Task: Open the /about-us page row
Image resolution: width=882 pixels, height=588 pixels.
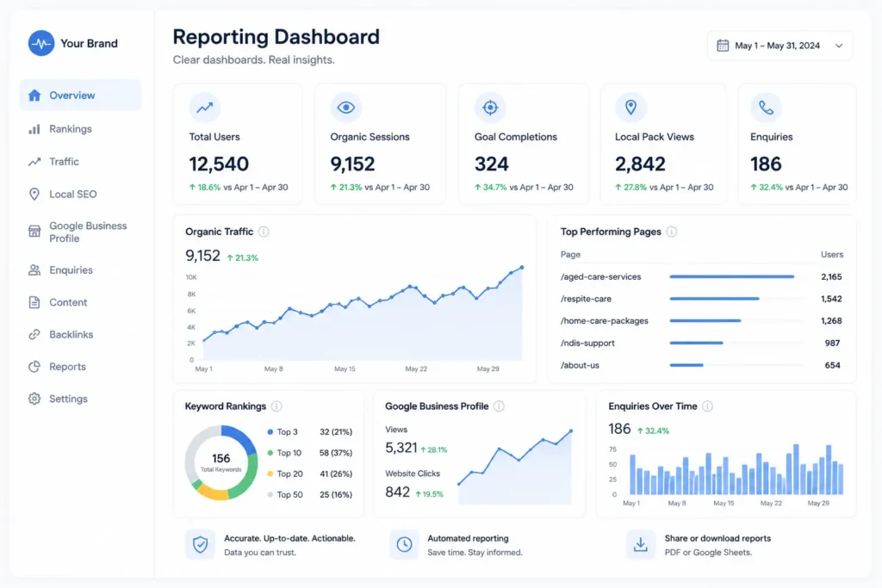Action: pyautogui.click(x=701, y=365)
